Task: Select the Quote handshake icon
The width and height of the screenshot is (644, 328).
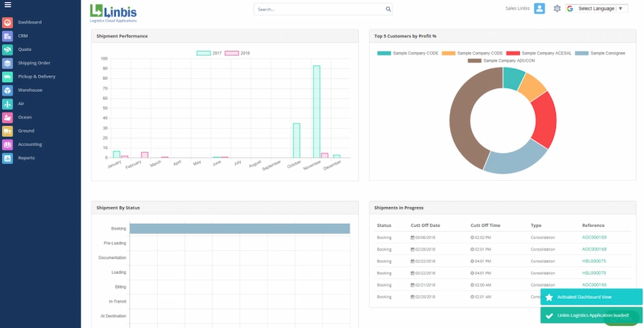Action: (7, 50)
